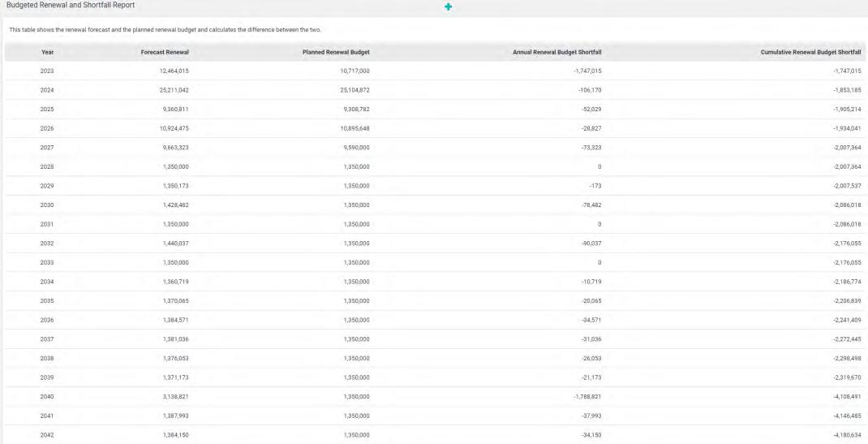
Task: Click cumulative shortfall value -2,319,670
Action: pyautogui.click(x=847, y=377)
